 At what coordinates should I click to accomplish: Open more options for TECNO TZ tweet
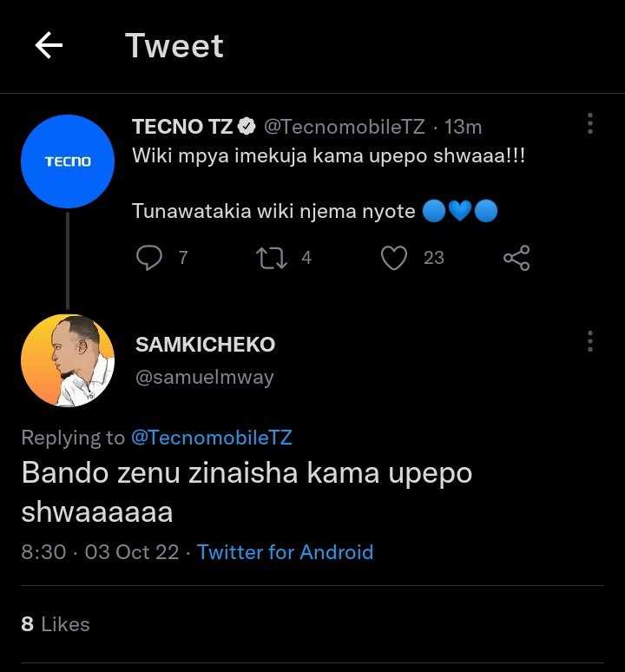pyautogui.click(x=590, y=124)
